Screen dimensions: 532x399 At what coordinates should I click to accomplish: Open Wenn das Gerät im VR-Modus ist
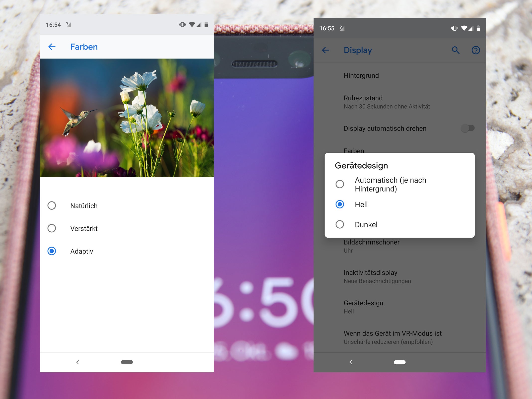400,337
